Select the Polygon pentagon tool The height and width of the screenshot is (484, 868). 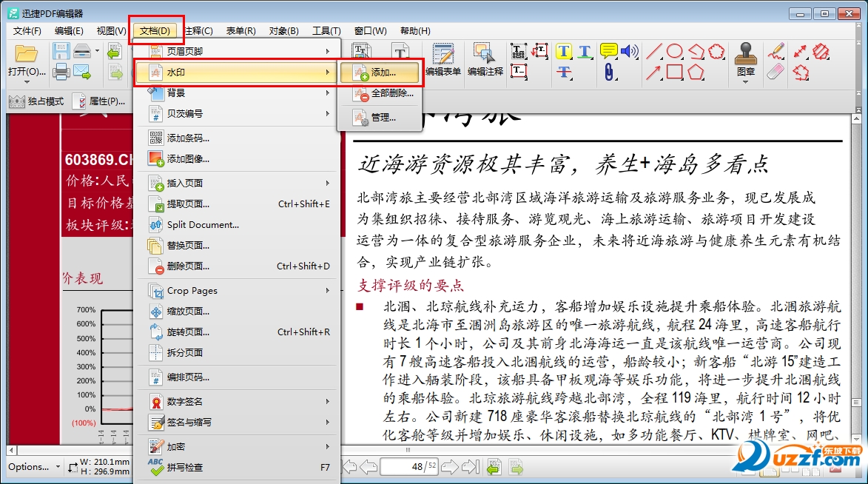696,72
